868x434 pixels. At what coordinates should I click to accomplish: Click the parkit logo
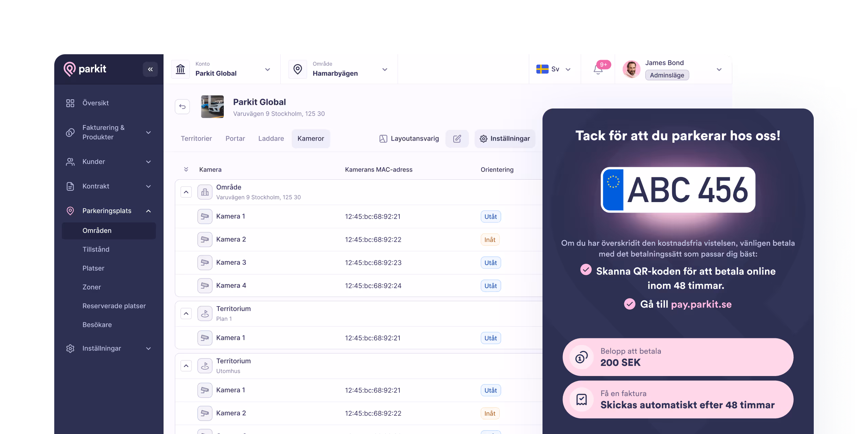[85, 69]
